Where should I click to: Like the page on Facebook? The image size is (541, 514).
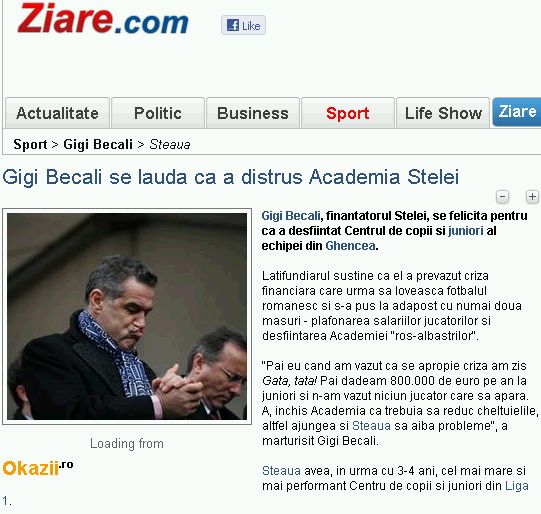243,25
